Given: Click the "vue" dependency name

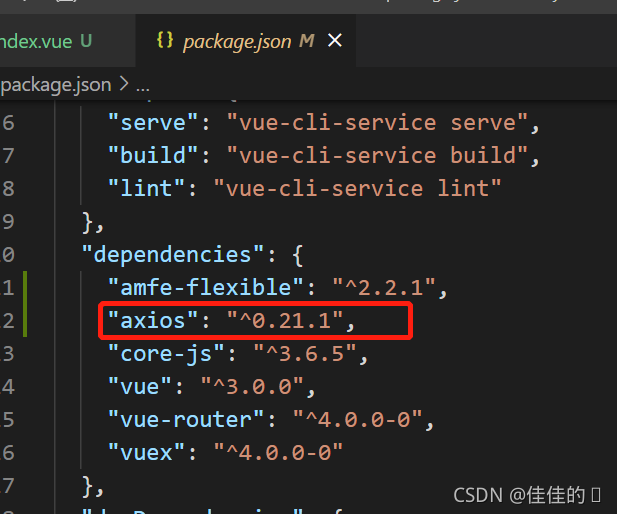Looking at the screenshot, I should 140,386.
